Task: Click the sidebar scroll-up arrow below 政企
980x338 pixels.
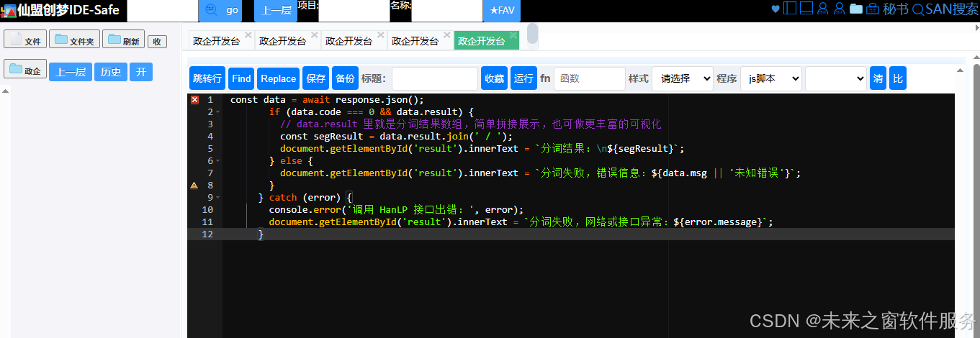Action: click(6, 91)
